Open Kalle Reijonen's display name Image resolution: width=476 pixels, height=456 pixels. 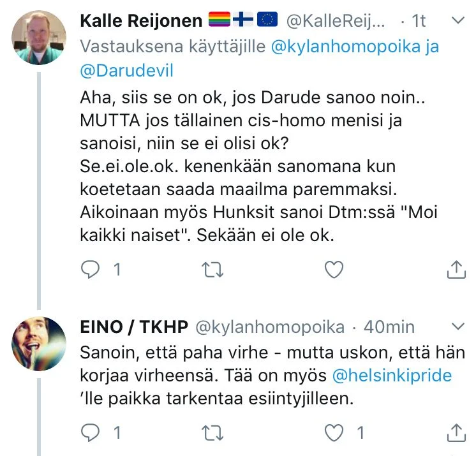140,21
